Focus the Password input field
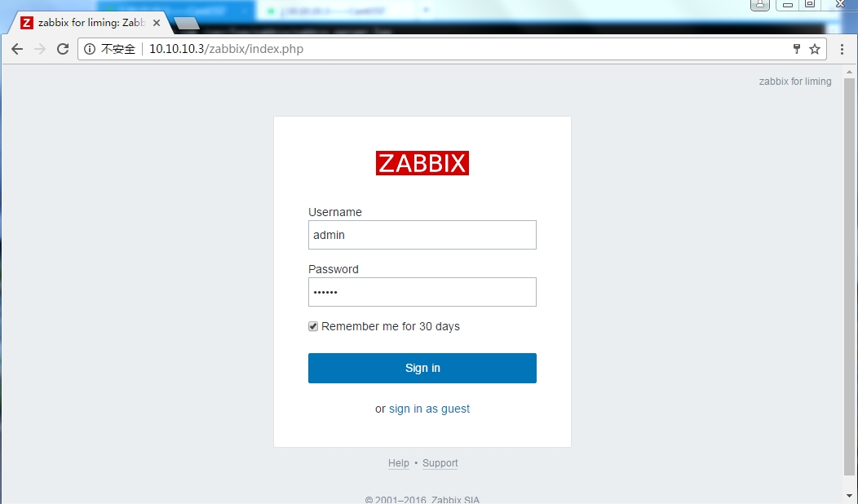 point(422,292)
